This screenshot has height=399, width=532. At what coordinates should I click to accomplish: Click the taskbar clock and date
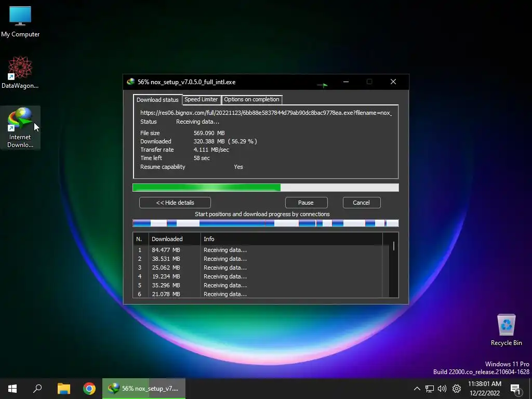click(x=485, y=389)
